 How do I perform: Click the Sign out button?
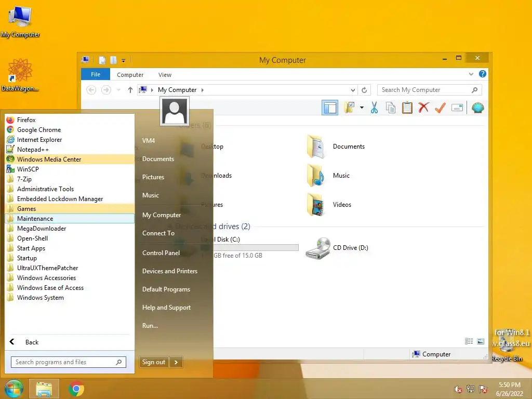click(154, 362)
